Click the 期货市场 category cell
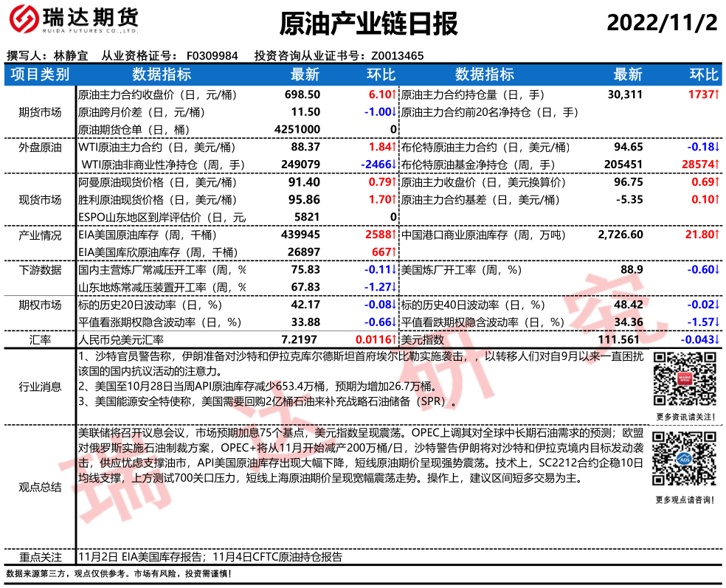The width and height of the screenshot is (726, 588). tap(41, 112)
